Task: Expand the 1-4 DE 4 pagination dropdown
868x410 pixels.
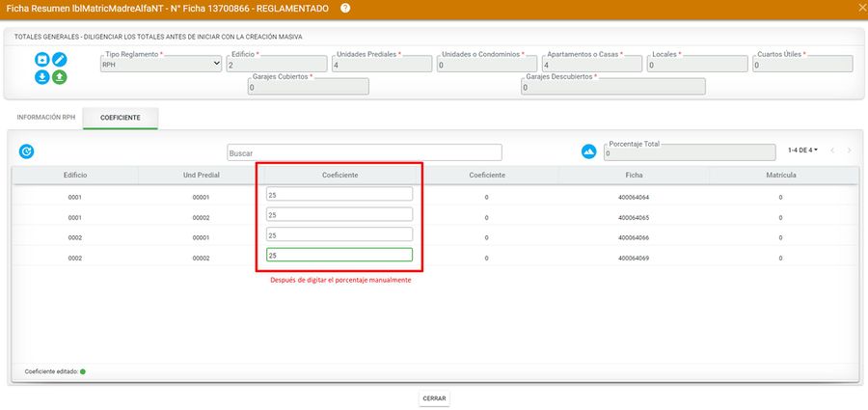Action: pos(803,150)
